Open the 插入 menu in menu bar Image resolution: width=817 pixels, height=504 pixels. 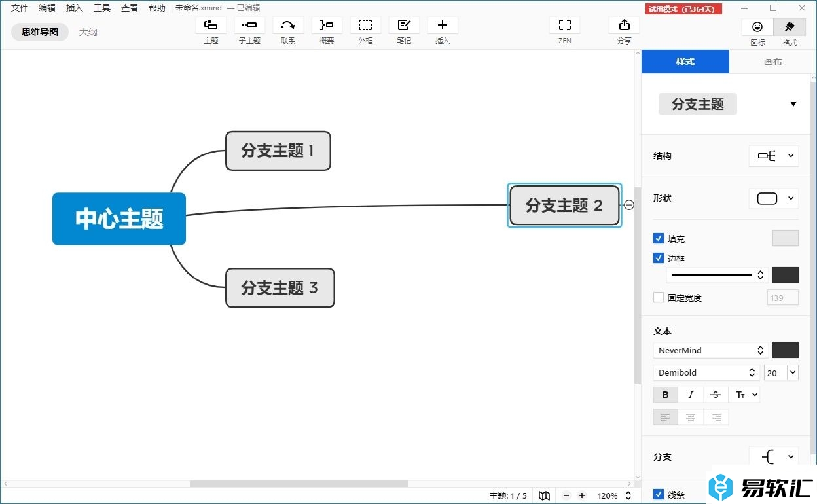coord(75,8)
